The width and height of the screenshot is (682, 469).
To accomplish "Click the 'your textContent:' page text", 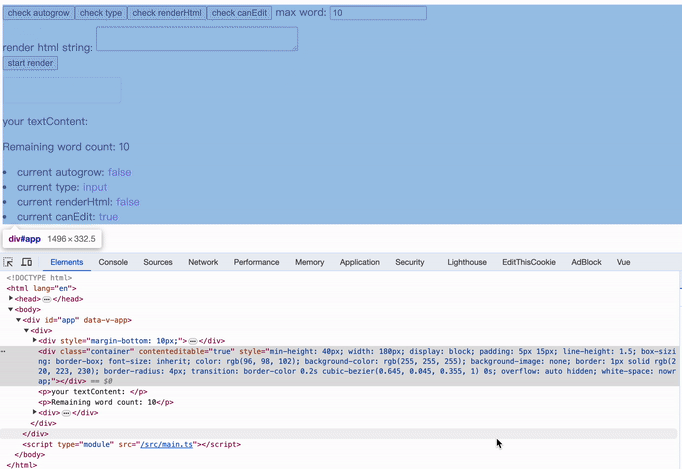I will pos(45,121).
